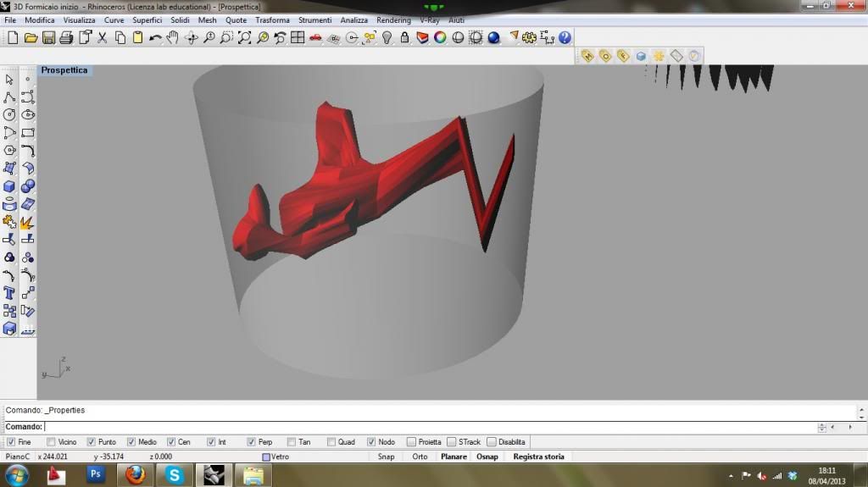Open the Rendering menu
Screen dimensions: 868x487
pos(393,20)
